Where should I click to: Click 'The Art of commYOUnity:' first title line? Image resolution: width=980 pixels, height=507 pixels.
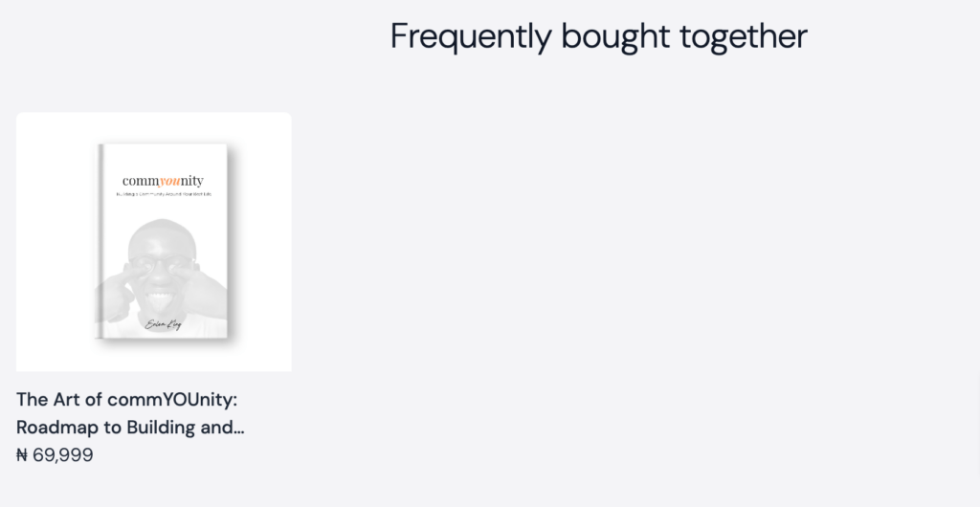[x=127, y=400]
